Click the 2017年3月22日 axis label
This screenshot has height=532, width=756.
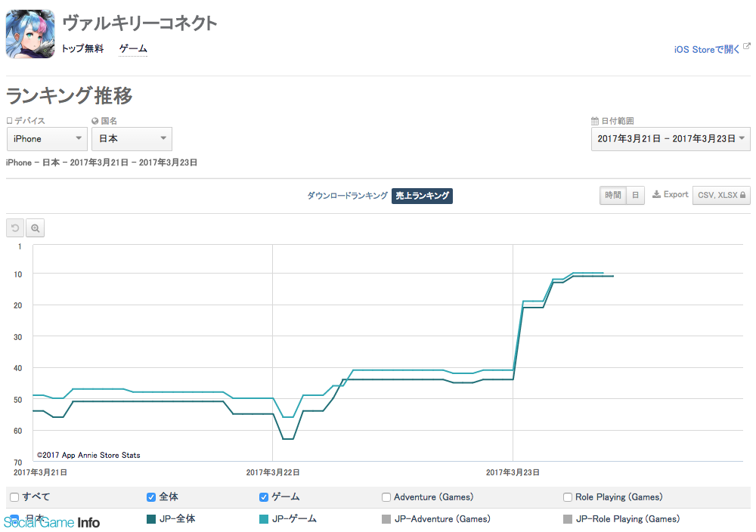click(x=273, y=472)
